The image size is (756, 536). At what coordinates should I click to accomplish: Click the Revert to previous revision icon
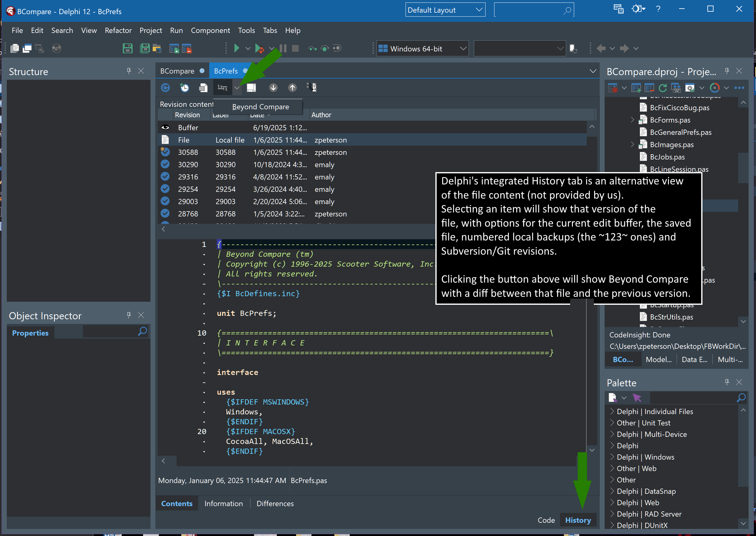pyautogui.click(x=184, y=87)
